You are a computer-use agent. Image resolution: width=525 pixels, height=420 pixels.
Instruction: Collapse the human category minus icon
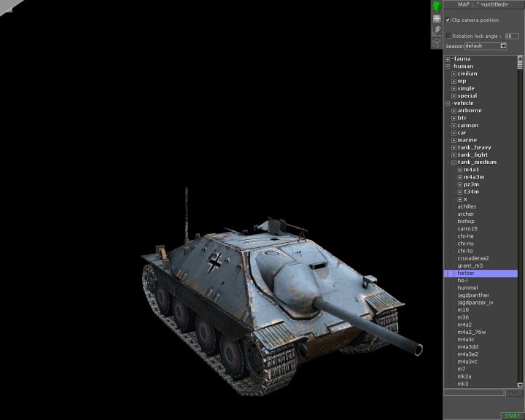[x=448, y=66]
